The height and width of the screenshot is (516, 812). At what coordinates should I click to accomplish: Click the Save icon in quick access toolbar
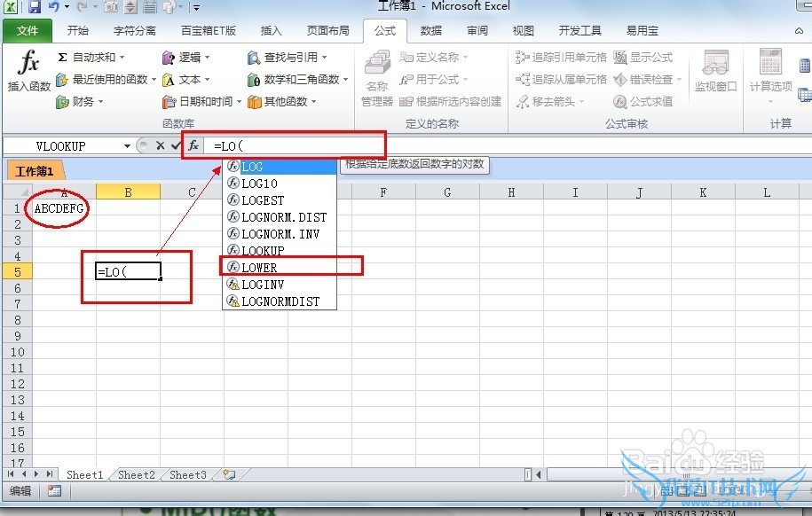tap(35, 7)
